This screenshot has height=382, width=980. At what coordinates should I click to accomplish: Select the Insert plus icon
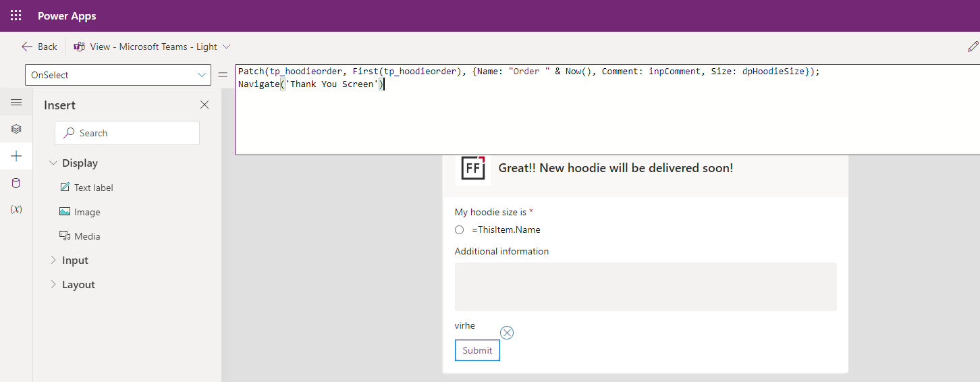pos(16,156)
